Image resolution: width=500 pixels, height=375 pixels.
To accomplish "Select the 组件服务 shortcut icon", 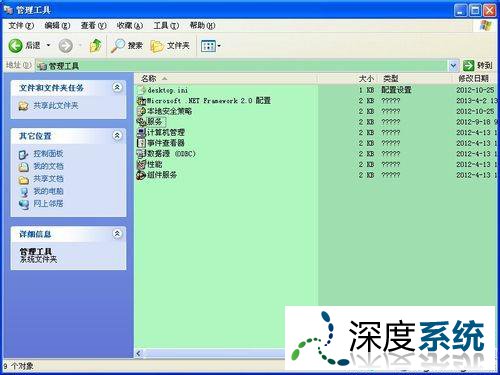I will tap(141, 175).
